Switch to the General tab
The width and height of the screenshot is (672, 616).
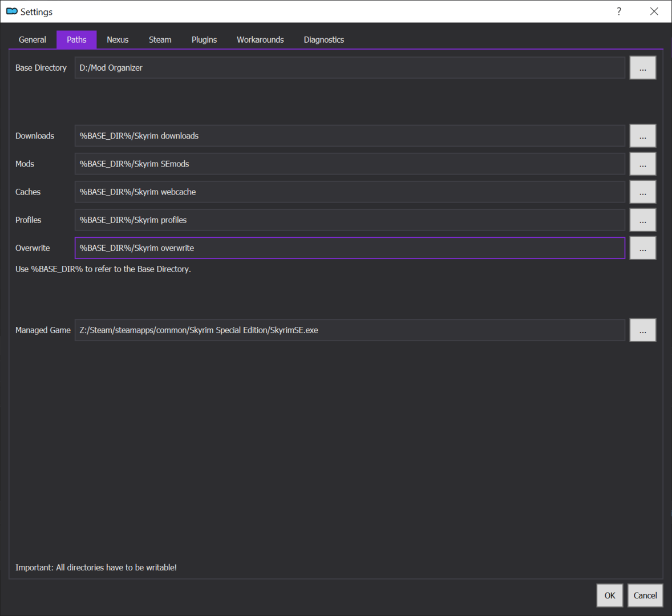coord(32,40)
